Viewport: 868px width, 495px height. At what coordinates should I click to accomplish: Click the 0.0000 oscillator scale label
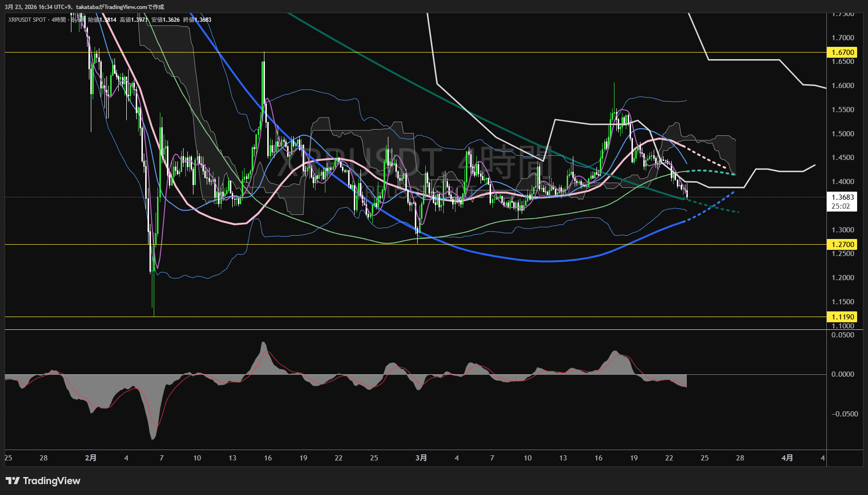pyautogui.click(x=842, y=374)
